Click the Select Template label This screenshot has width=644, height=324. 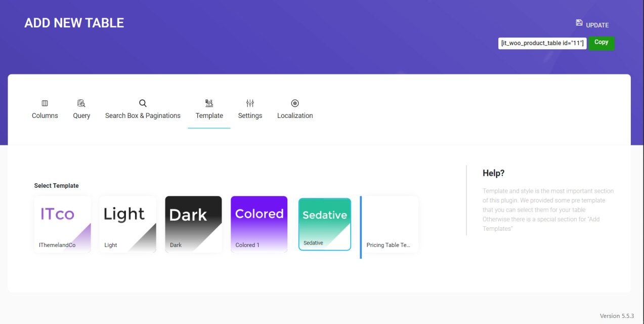(x=57, y=186)
